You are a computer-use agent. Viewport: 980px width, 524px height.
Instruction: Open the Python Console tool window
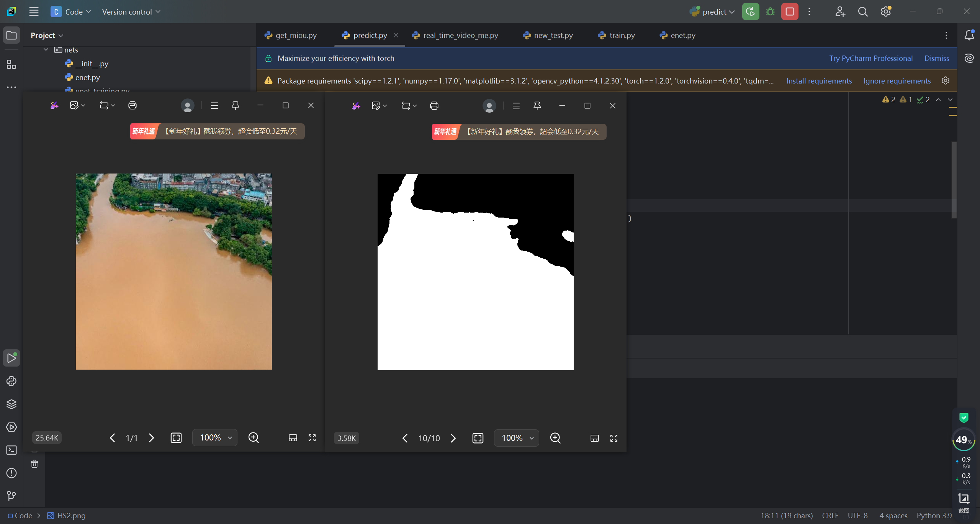(x=11, y=381)
